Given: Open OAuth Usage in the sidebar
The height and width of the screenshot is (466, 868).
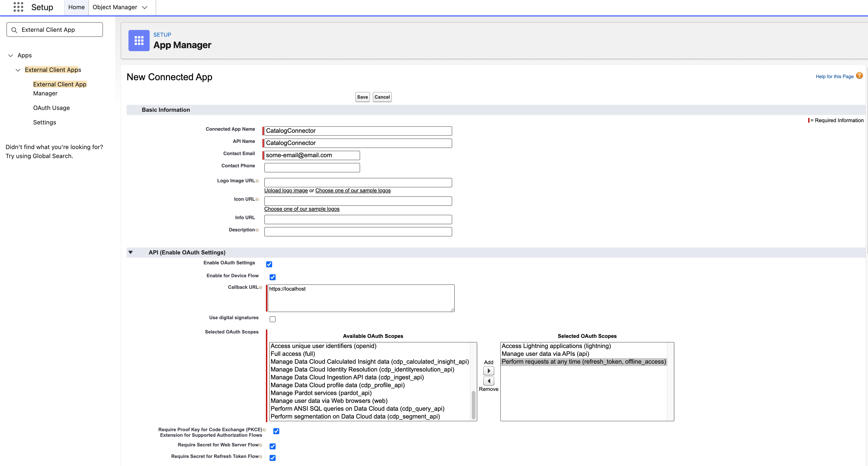Looking at the screenshot, I should (x=51, y=108).
